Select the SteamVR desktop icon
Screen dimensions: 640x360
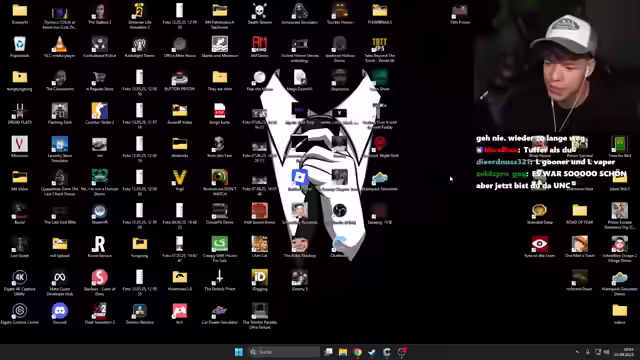pos(100,211)
